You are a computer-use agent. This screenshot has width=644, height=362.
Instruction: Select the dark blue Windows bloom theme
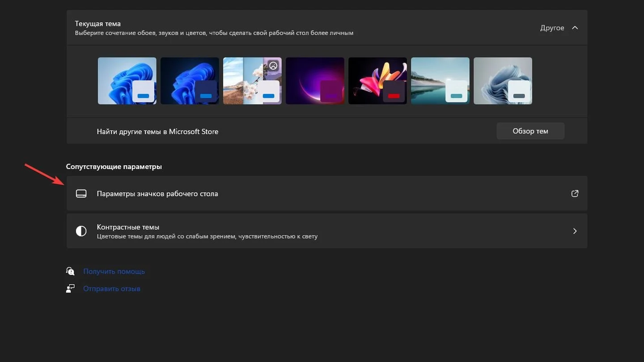tap(190, 81)
